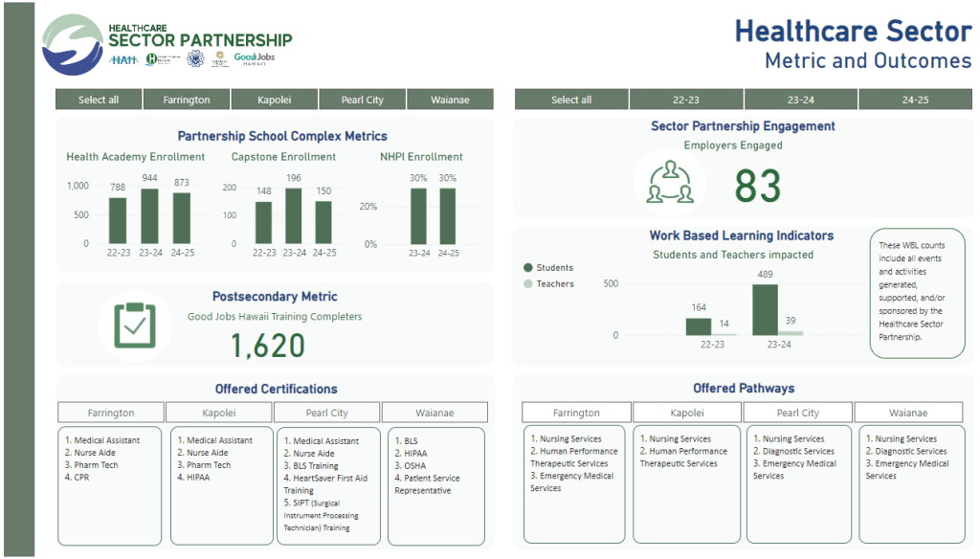Toggle the Students legend item
The width and height of the screenshot is (980, 559).
(x=548, y=268)
